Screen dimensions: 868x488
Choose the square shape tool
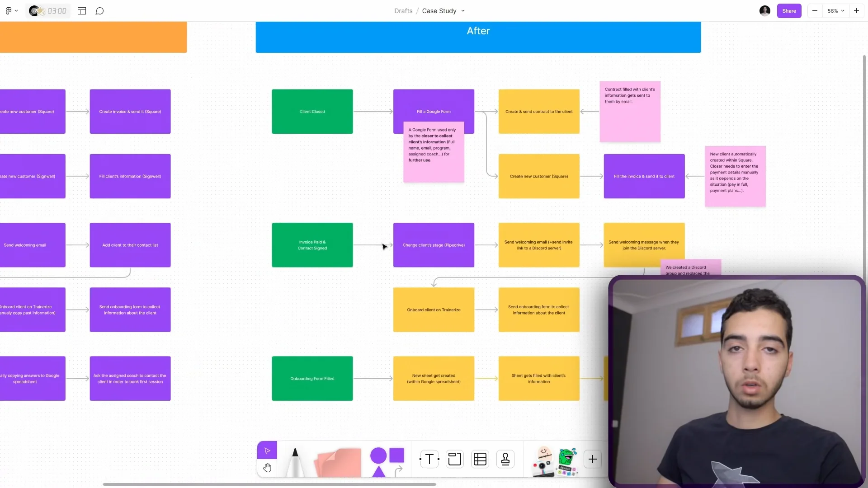tap(396, 455)
